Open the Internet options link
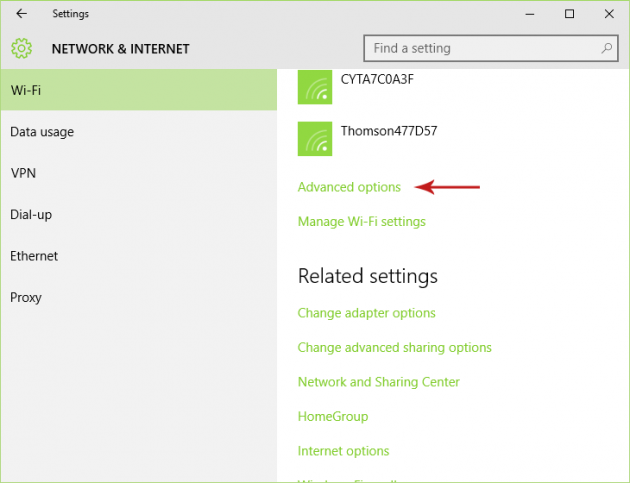630x483 pixels. tap(343, 451)
